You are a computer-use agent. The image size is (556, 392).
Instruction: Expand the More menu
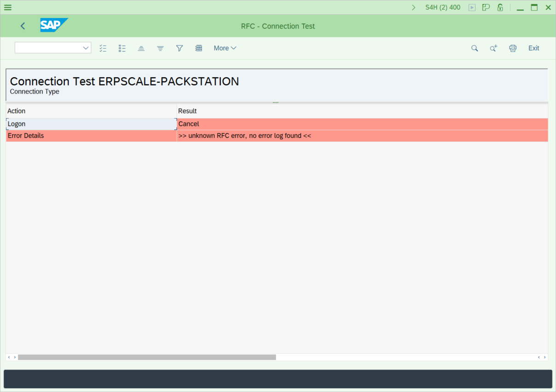pos(225,48)
